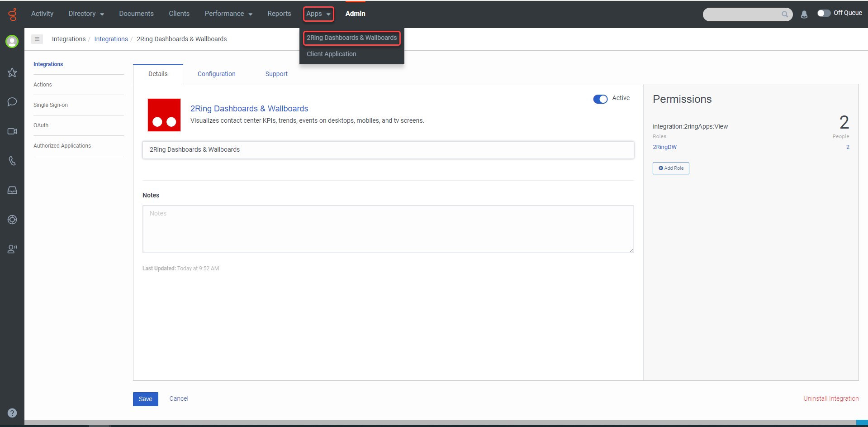Open the inbox tray icon
This screenshot has width=868, height=427.
click(x=12, y=190)
